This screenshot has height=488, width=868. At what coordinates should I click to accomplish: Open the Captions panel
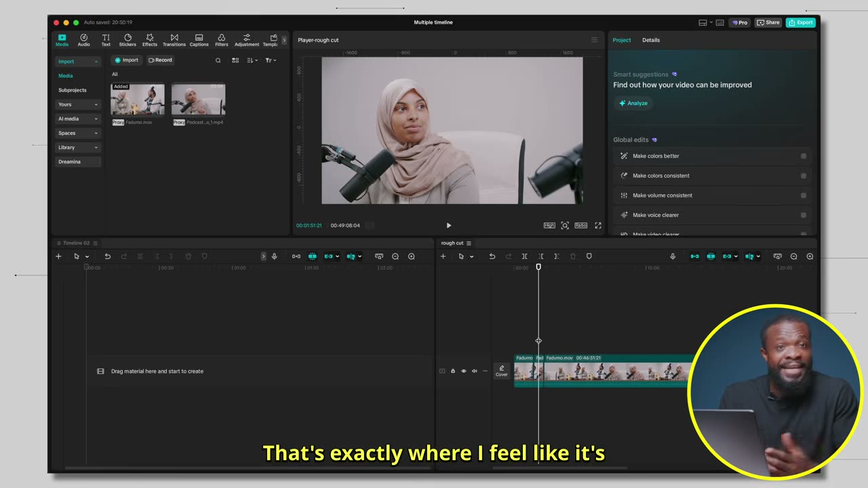pyautogui.click(x=199, y=40)
